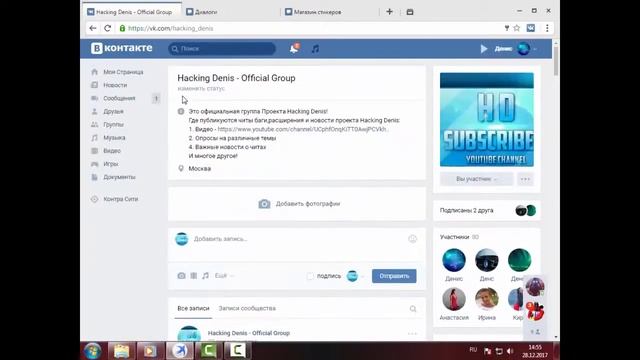Attach video with film icon

193,276
